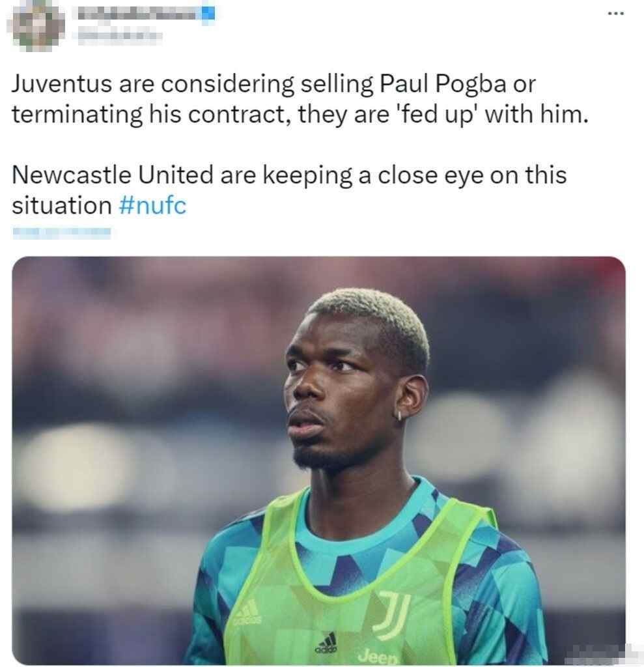
Task: Click the Juventus J logo on the bib
Action: click(392, 614)
